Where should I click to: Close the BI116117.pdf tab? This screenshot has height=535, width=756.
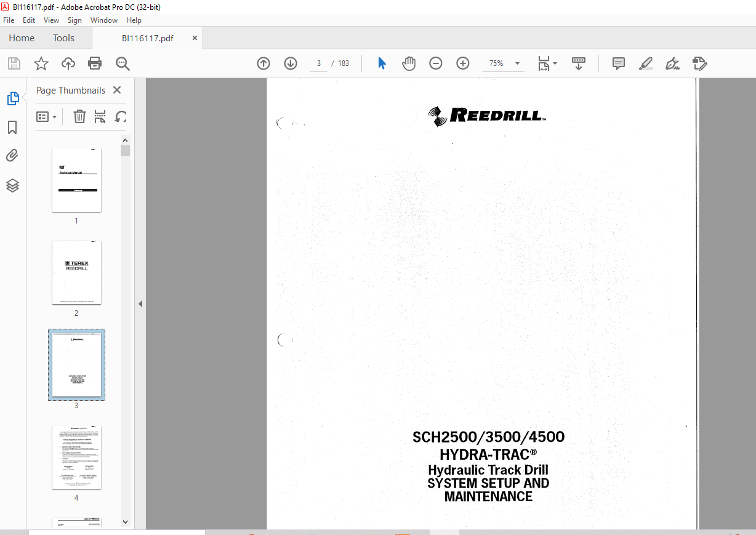[x=195, y=38]
